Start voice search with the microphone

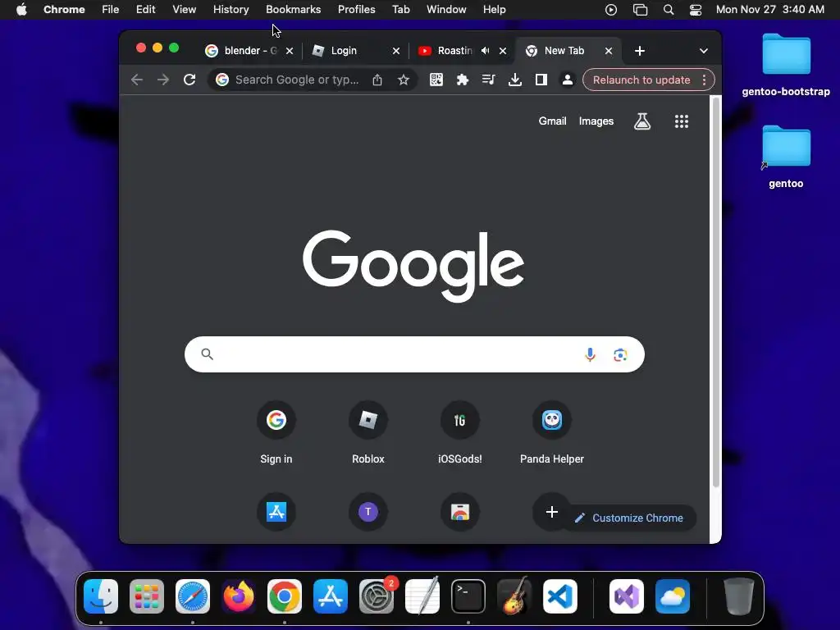(x=590, y=354)
